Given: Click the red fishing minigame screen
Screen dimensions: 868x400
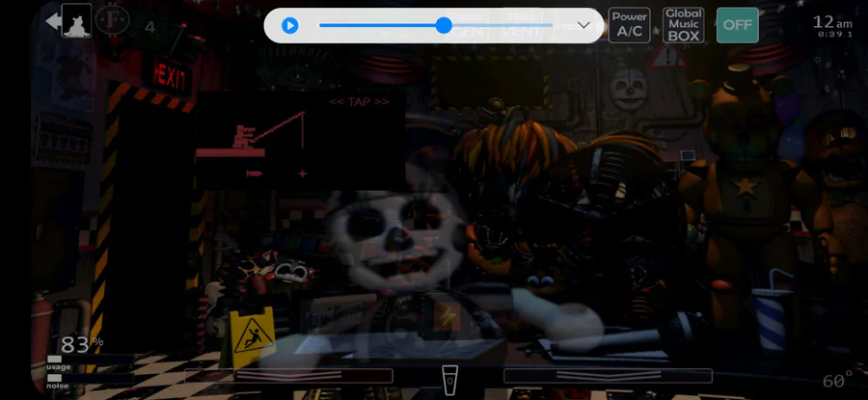Looking at the screenshot, I should 300,141.
